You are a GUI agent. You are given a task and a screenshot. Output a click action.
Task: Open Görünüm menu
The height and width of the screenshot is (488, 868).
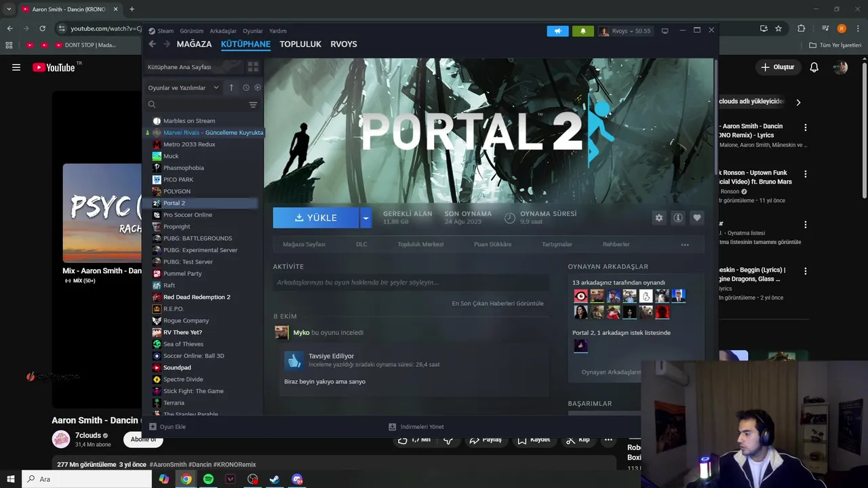(x=191, y=30)
